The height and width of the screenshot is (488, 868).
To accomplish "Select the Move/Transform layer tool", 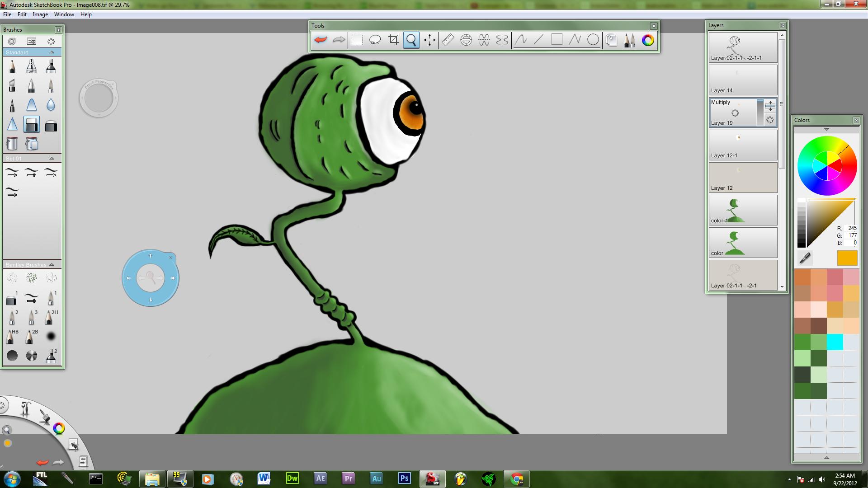I will click(429, 40).
